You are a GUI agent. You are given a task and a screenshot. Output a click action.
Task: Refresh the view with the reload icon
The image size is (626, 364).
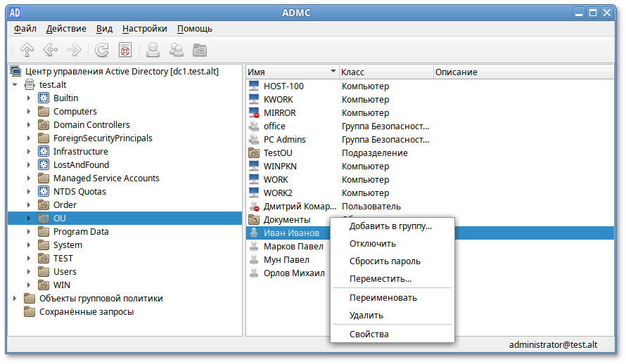(x=102, y=50)
